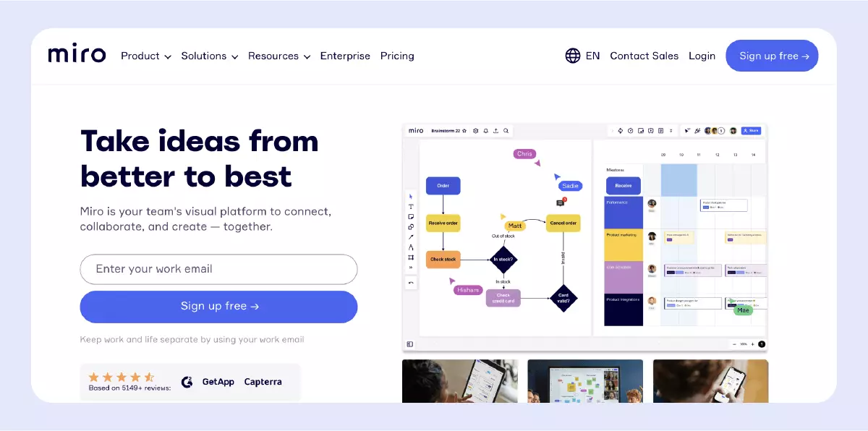The image size is (868, 431).
Task: Select the text tool in board toolbar
Action: 411,206
